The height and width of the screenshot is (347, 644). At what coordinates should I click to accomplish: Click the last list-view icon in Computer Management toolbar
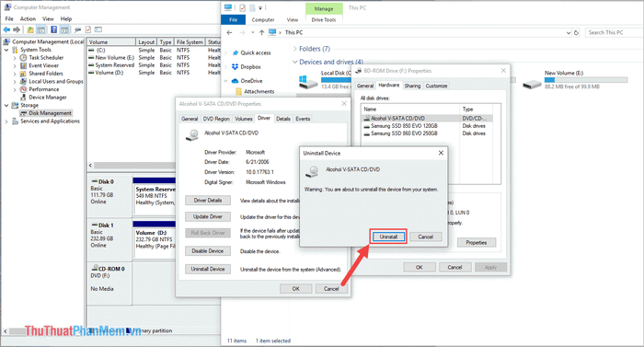(98, 29)
